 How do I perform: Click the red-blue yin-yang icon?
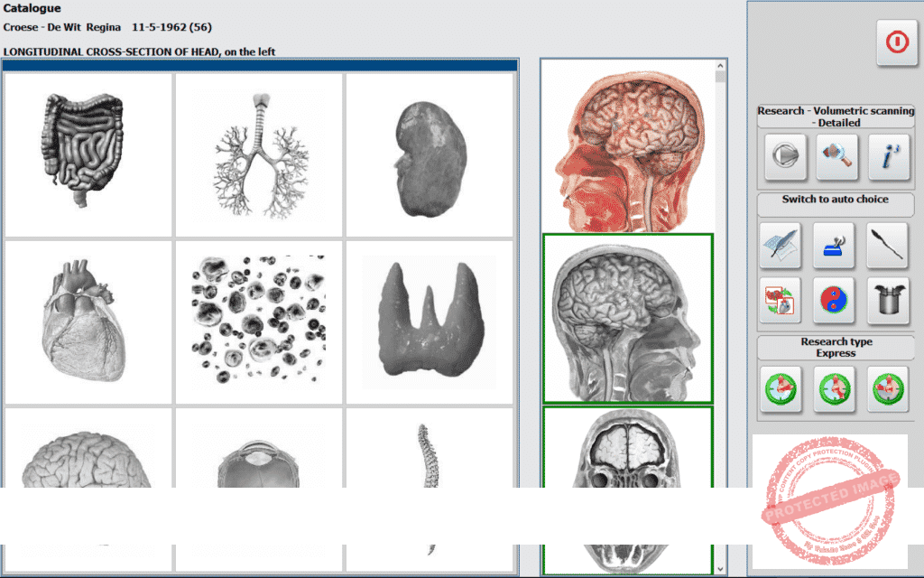click(834, 300)
